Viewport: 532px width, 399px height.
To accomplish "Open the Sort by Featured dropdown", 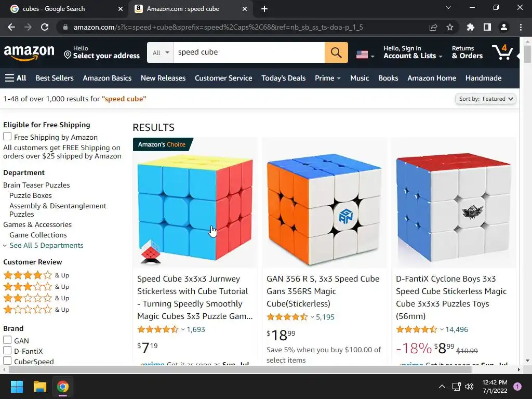I will click(x=486, y=99).
